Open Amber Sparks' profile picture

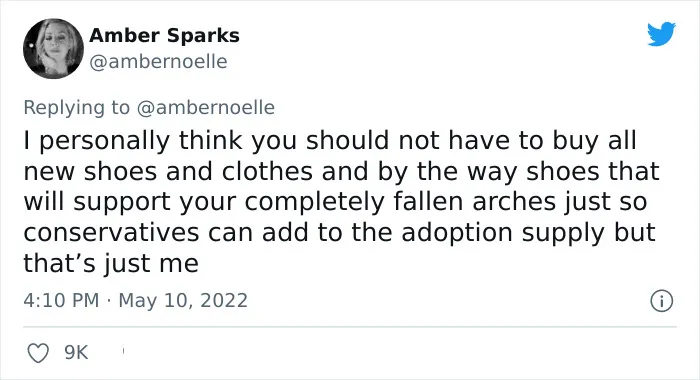click(53, 49)
